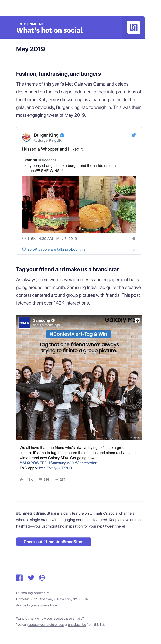Click the Samsung post comment count icon
The width and height of the screenshot is (161, 644).
pos(40,480)
